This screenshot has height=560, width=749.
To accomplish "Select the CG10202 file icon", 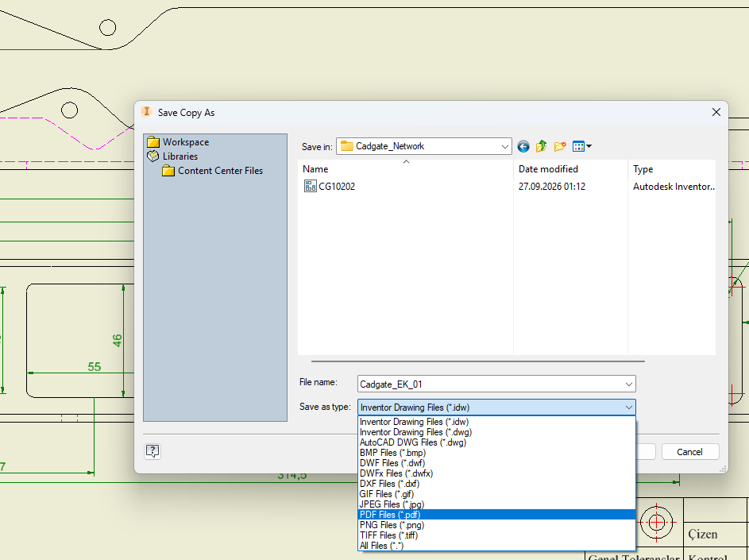I will 310,187.
